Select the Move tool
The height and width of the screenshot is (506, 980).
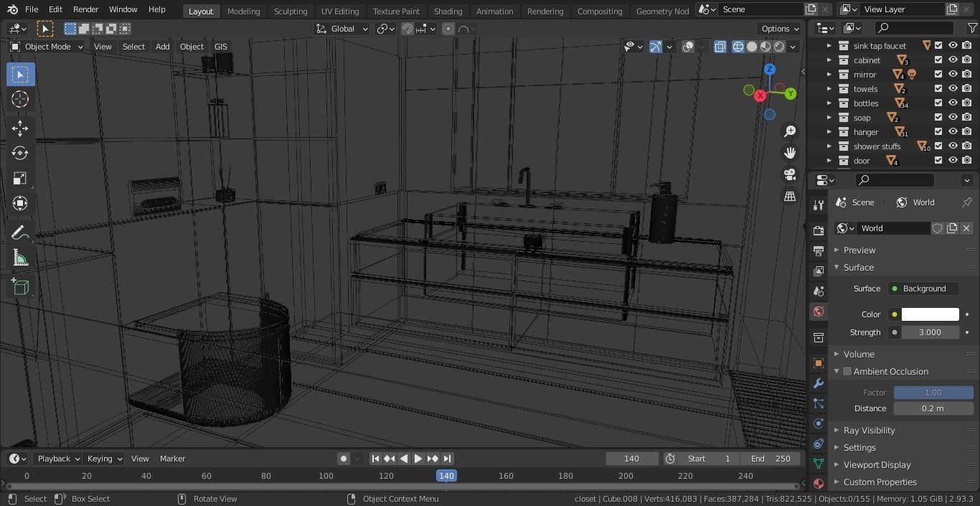coord(20,128)
